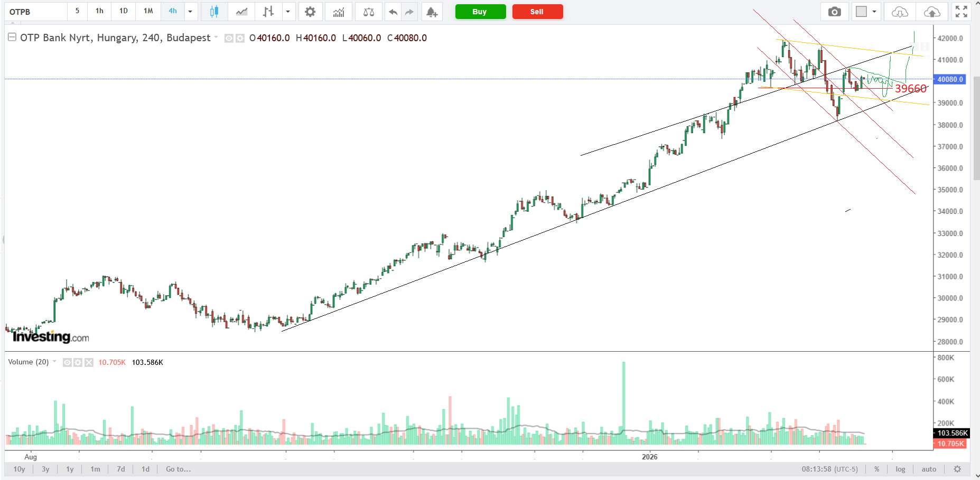Screen dimensions: 980x480
Task: Add an alert with the bell icon
Action: [x=432, y=12]
